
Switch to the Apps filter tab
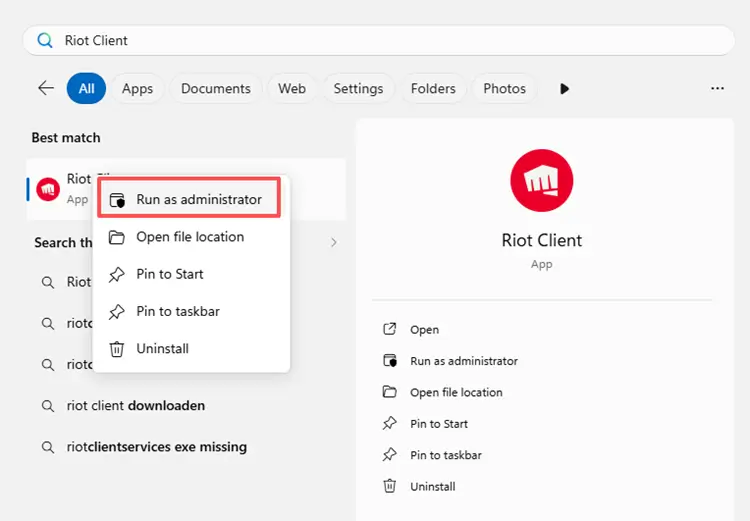pos(137,89)
